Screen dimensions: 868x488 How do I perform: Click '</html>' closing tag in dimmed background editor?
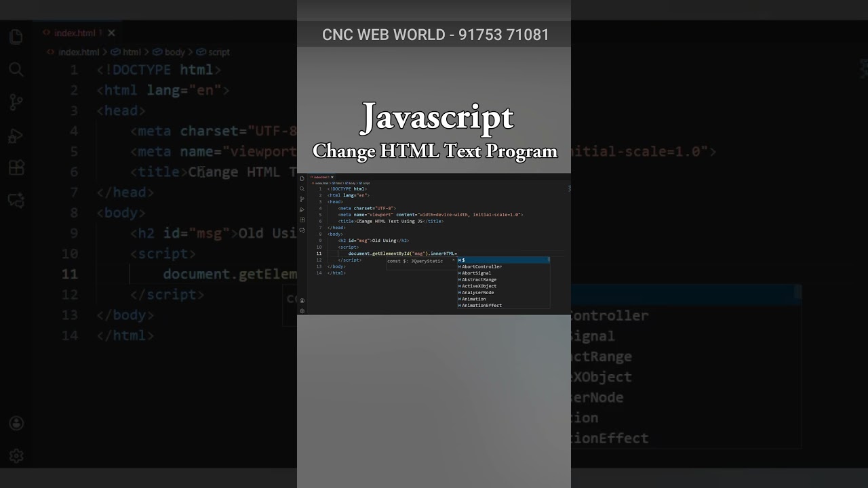pos(125,335)
